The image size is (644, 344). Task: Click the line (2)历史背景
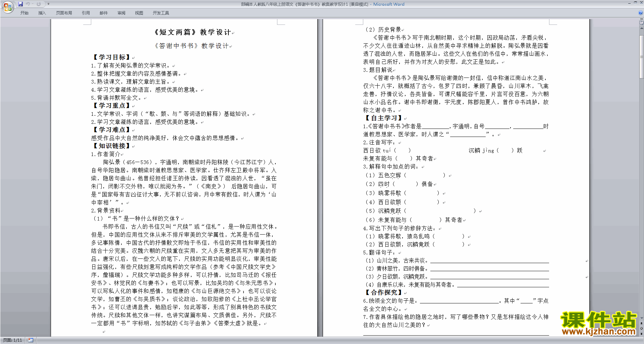(383, 30)
